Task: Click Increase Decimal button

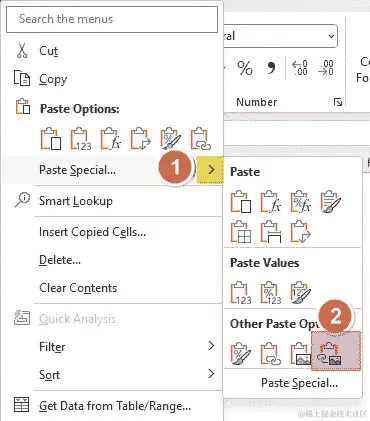Action: coord(299,68)
